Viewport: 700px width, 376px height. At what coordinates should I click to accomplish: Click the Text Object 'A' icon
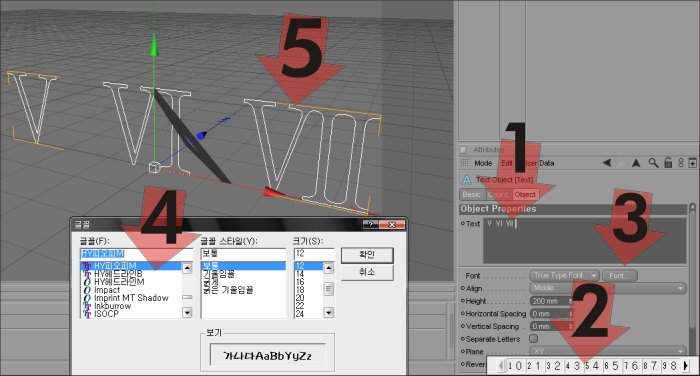tap(467, 180)
